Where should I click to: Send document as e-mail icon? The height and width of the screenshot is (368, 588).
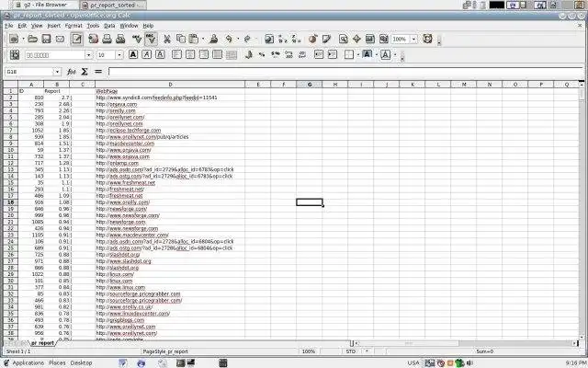click(60, 39)
